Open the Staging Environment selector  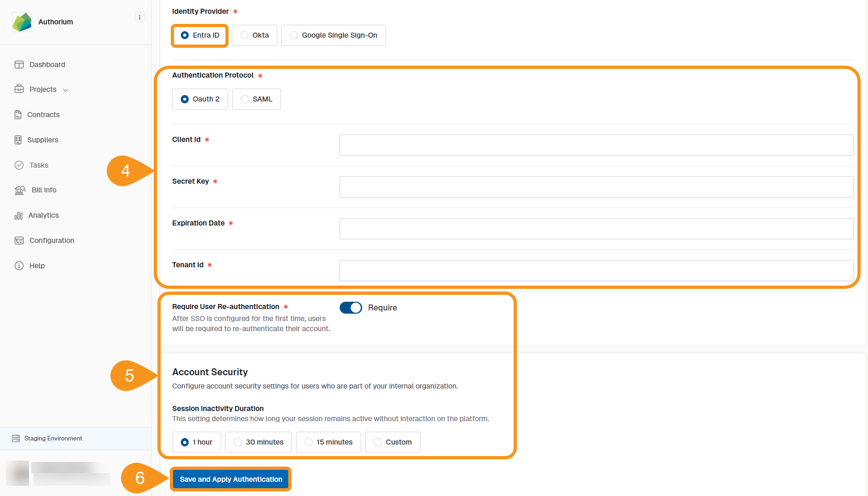click(53, 438)
